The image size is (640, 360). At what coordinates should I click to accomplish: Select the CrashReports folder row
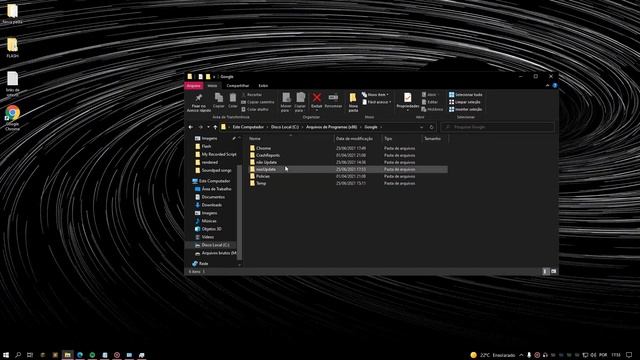coord(348,156)
